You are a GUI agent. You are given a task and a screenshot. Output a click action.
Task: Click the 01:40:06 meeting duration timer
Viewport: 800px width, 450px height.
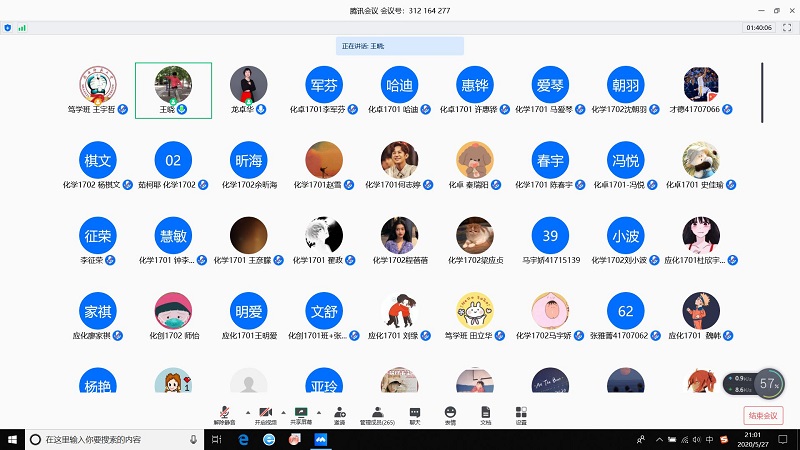[758, 28]
